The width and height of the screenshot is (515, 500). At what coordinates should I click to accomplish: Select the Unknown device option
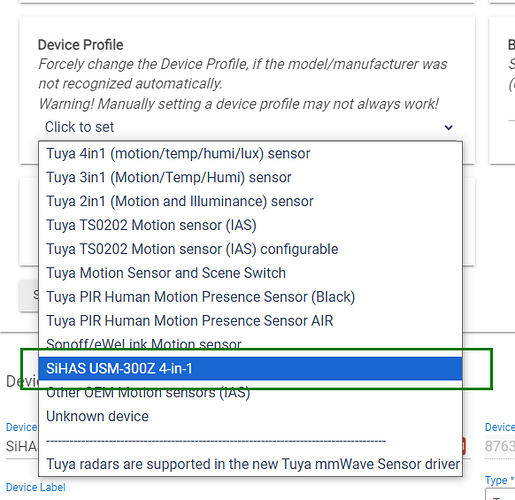point(250,416)
